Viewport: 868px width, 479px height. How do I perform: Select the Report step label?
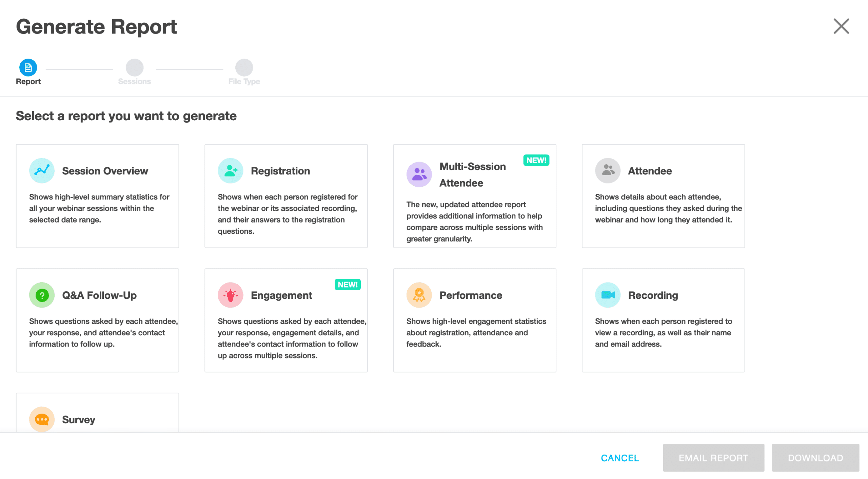pyautogui.click(x=28, y=81)
